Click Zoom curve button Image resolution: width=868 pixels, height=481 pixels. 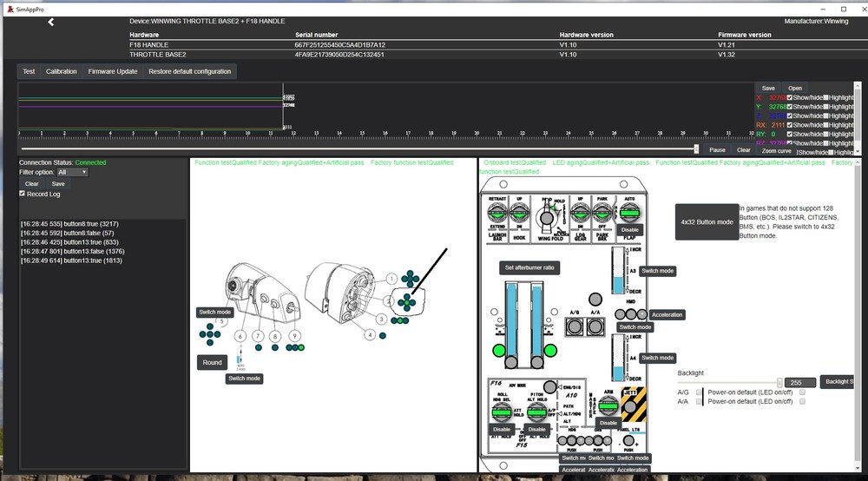point(776,150)
